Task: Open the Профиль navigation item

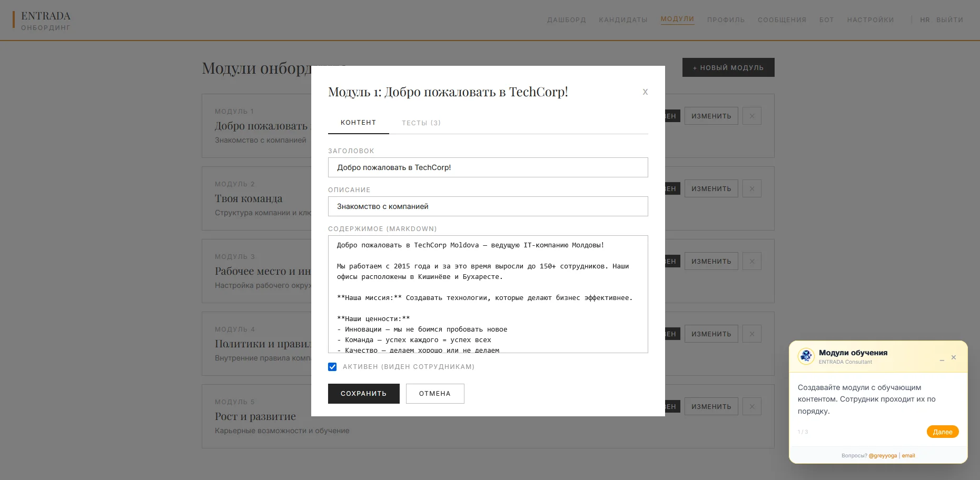Action: point(726,20)
